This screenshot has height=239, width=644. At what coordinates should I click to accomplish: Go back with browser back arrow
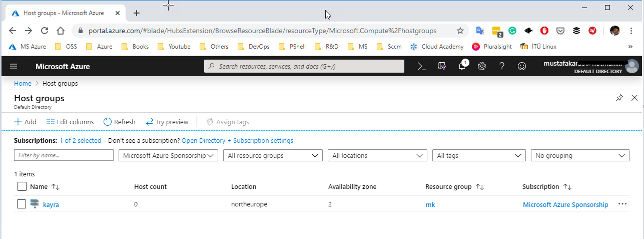coord(13,31)
